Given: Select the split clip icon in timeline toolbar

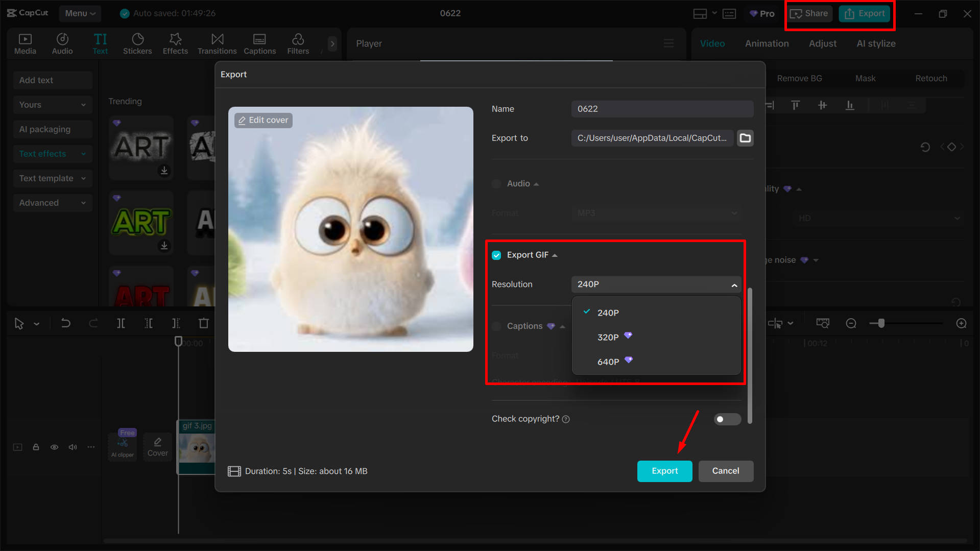Looking at the screenshot, I should 121,323.
